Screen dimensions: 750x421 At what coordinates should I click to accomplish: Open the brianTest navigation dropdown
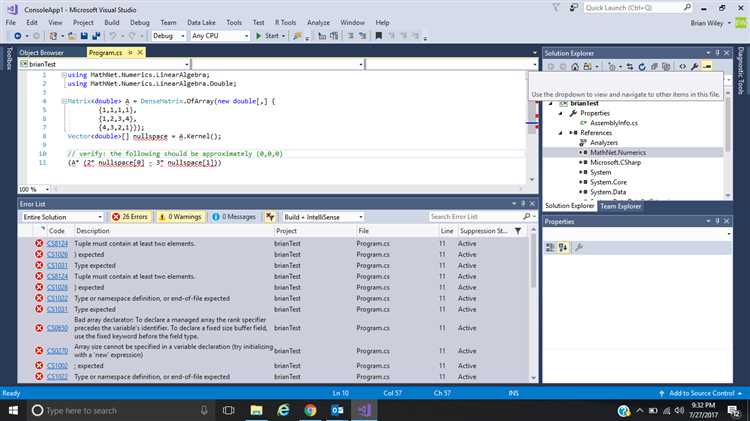[x=104, y=64]
